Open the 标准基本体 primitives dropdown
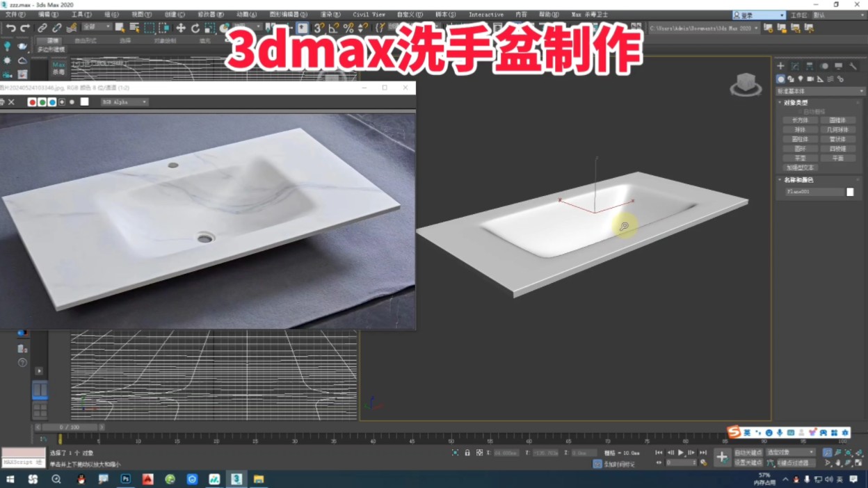This screenshot has width=868, height=488. pyautogui.click(x=821, y=90)
